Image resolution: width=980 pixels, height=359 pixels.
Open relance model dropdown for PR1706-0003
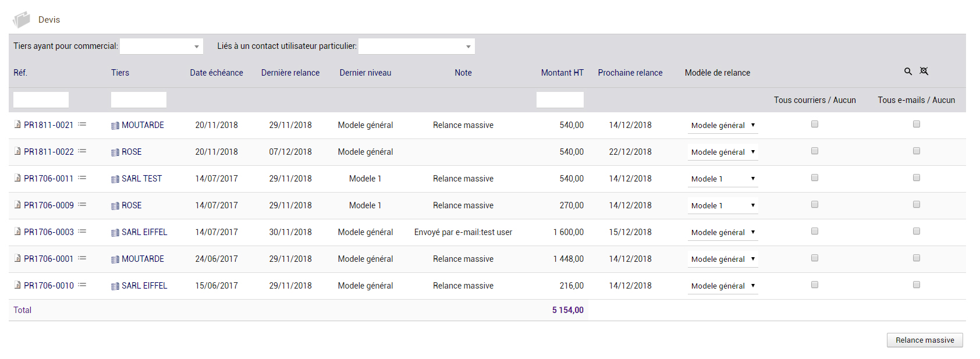(x=723, y=232)
